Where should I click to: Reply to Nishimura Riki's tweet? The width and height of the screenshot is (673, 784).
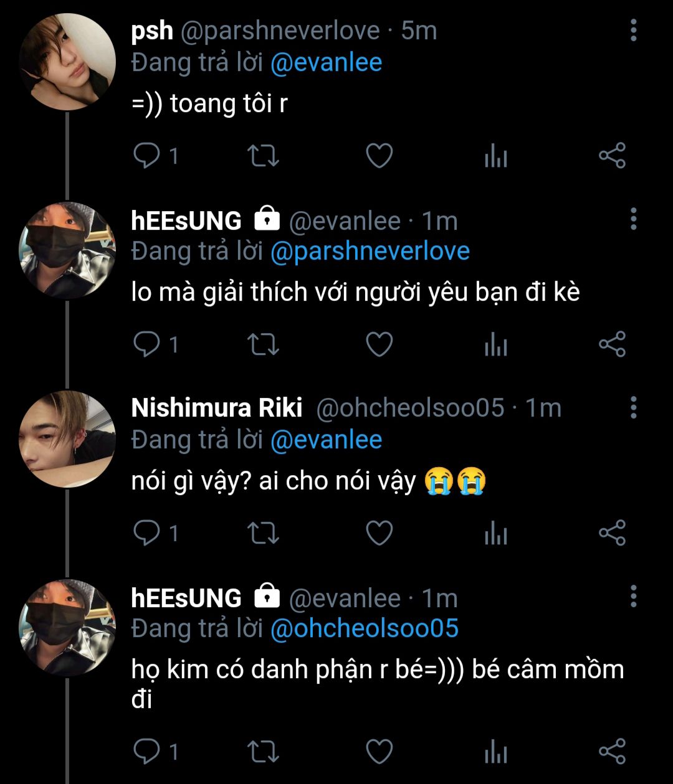147,534
